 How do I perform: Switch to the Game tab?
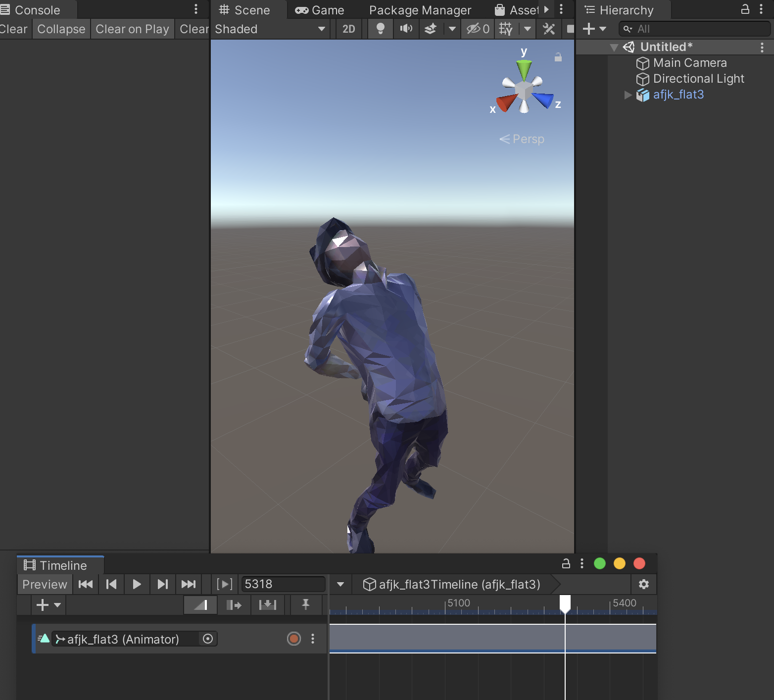(319, 9)
